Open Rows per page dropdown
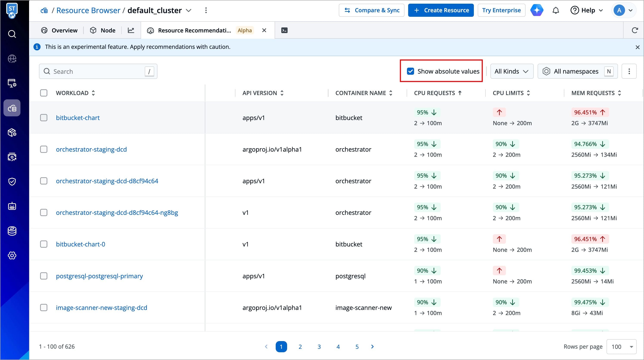This screenshot has height=360, width=644. click(x=621, y=347)
